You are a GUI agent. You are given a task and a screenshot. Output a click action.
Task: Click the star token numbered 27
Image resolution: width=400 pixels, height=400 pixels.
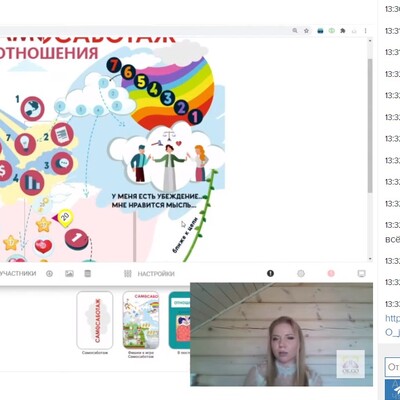click(x=43, y=225)
